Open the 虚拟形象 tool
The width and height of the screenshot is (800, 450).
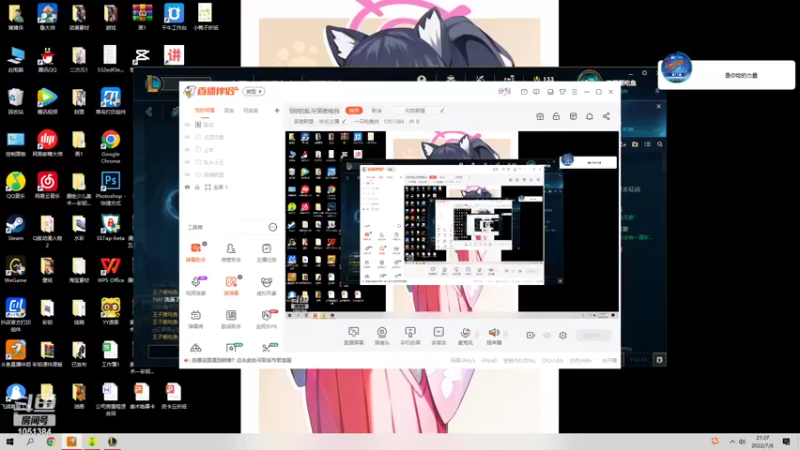tap(266, 285)
